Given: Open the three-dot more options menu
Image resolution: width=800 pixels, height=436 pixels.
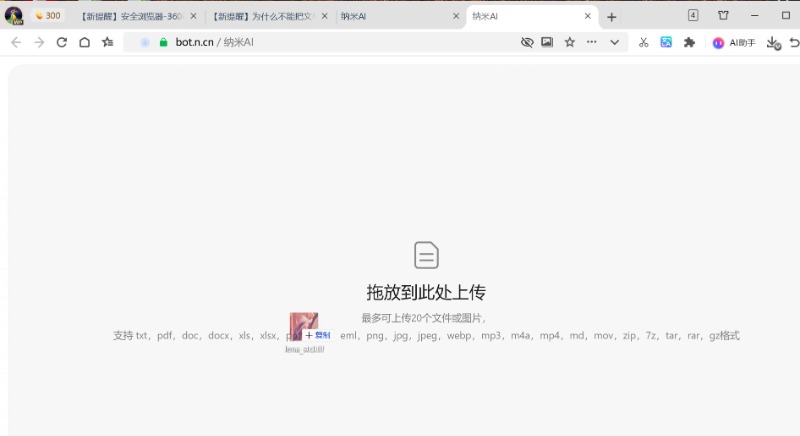Looking at the screenshot, I should click(591, 42).
